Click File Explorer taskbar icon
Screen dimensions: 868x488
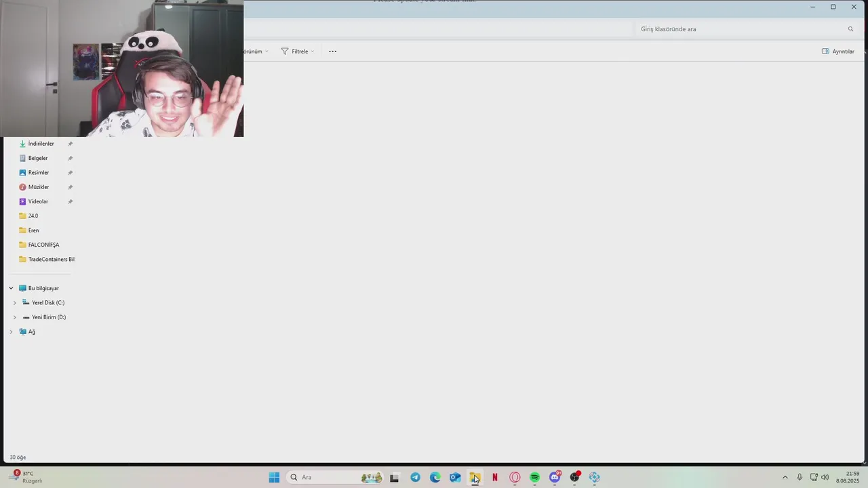coord(475,477)
